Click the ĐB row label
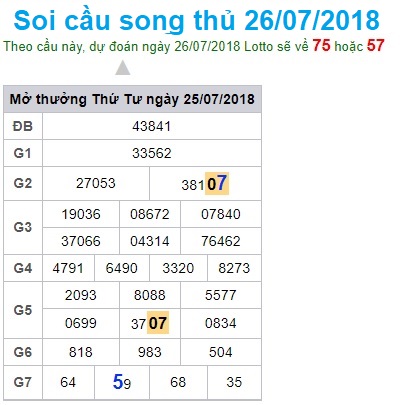 coord(23,126)
